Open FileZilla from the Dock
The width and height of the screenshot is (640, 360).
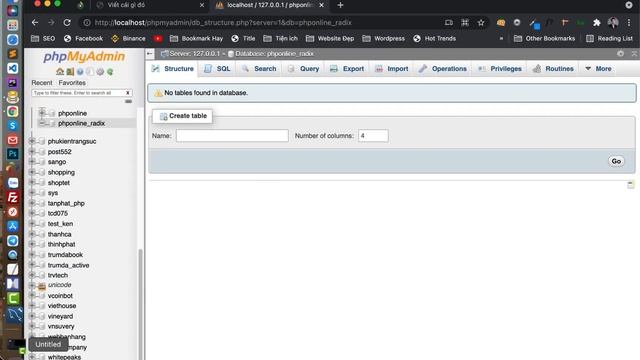(x=13, y=198)
